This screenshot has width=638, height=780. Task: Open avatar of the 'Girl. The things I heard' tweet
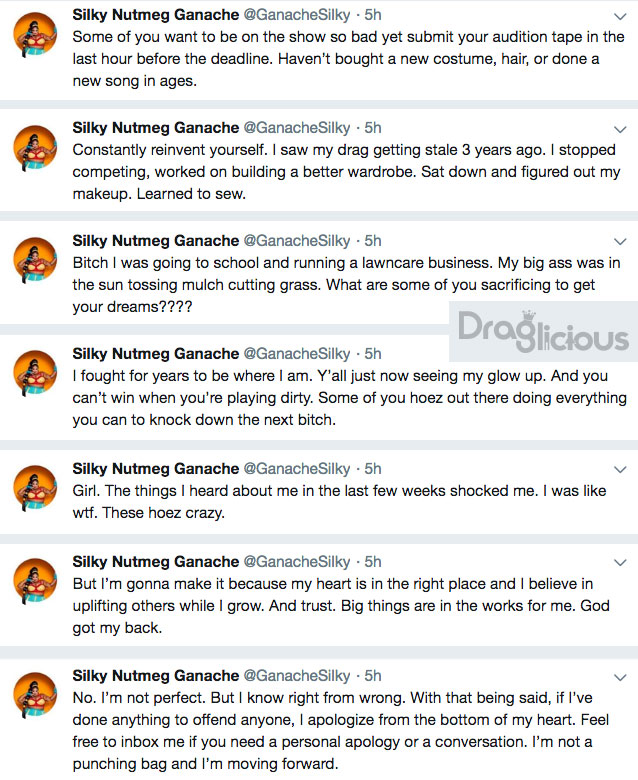click(x=35, y=488)
